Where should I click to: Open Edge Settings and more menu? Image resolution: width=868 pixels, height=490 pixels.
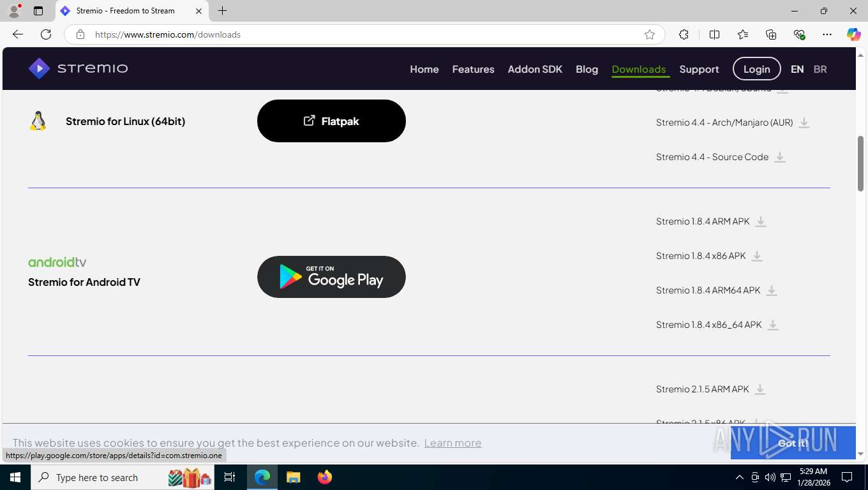[x=827, y=34]
